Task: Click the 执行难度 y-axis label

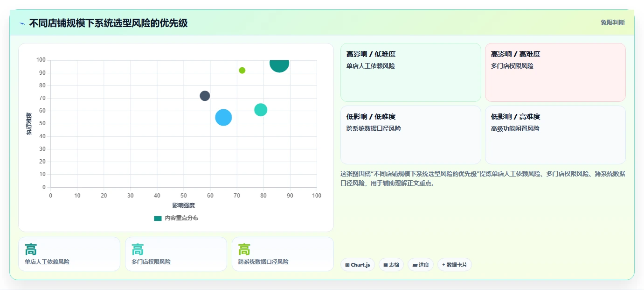Action: pyautogui.click(x=29, y=124)
